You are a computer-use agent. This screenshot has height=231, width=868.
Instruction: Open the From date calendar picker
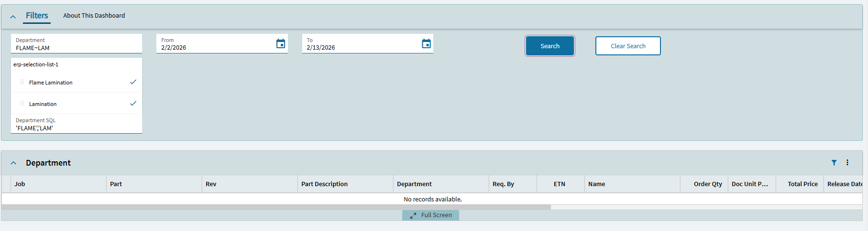point(281,44)
